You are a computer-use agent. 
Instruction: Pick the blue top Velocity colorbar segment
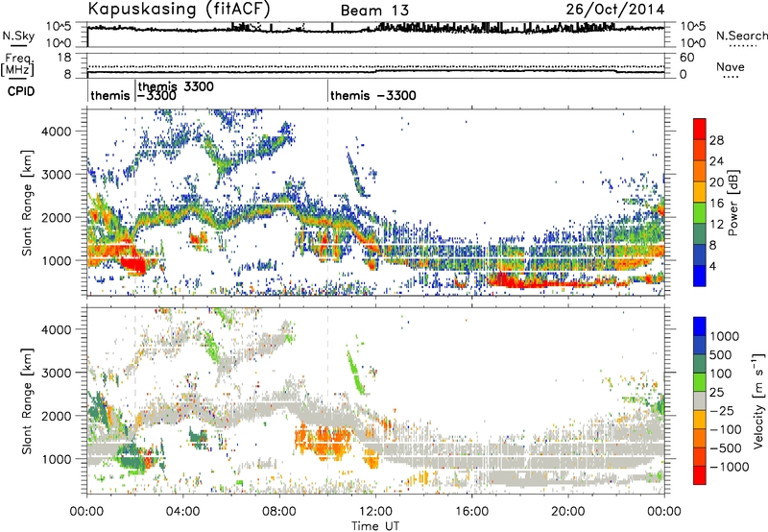coord(700,326)
